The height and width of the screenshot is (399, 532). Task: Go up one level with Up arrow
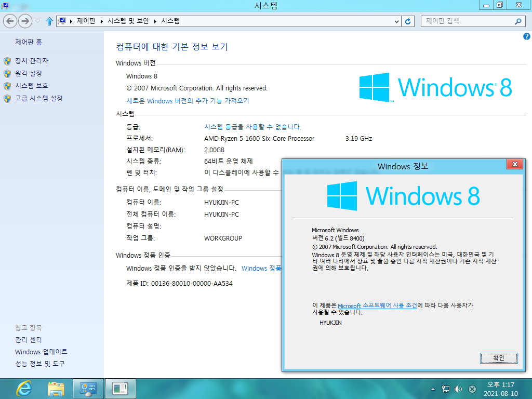(49, 21)
